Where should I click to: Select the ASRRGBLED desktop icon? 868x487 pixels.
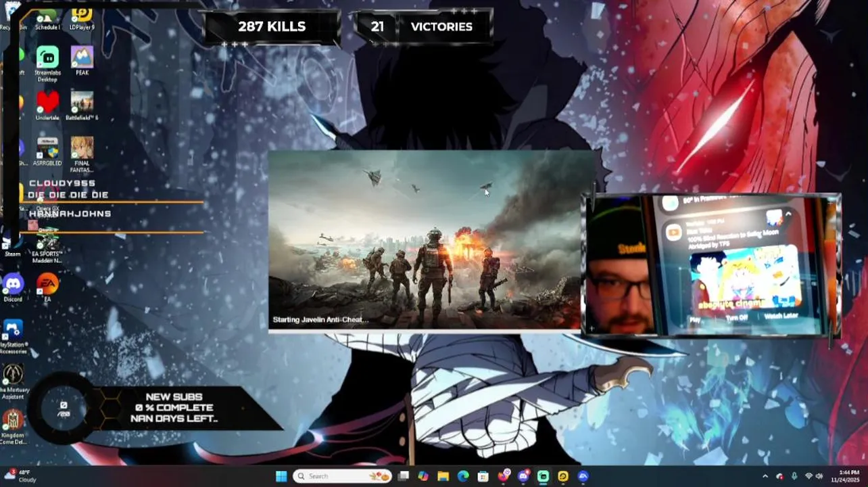(47, 152)
